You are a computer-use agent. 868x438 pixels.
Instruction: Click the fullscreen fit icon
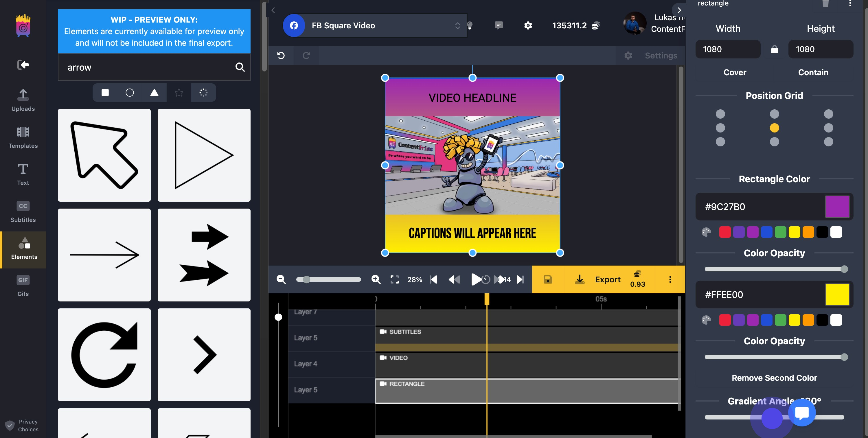click(x=394, y=279)
